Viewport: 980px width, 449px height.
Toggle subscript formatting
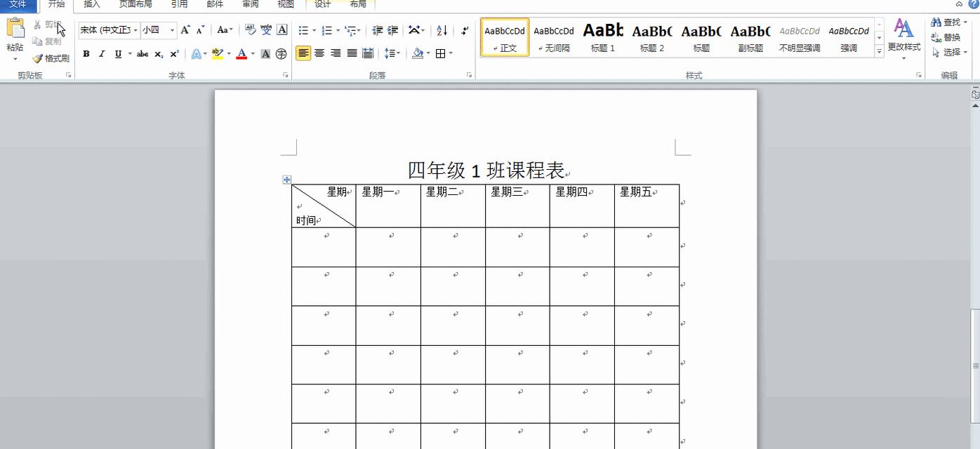[159, 54]
